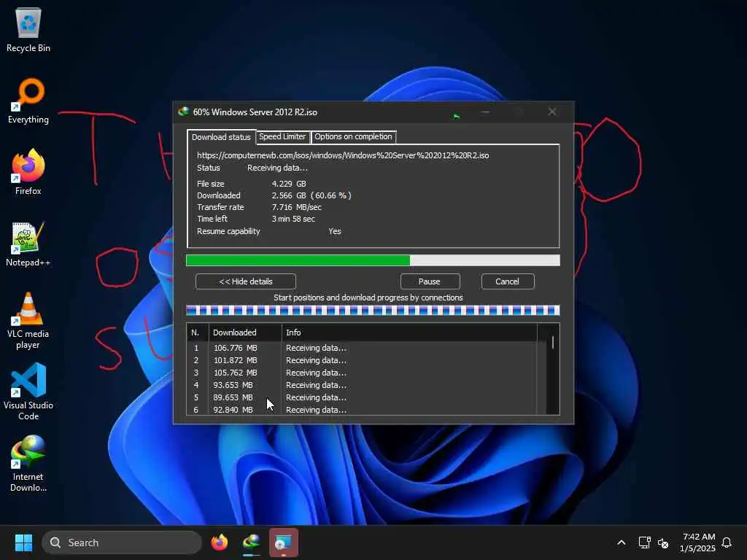Click the Resume capability Yes value
Image resolution: width=747 pixels, height=560 pixels.
[334, 231]
